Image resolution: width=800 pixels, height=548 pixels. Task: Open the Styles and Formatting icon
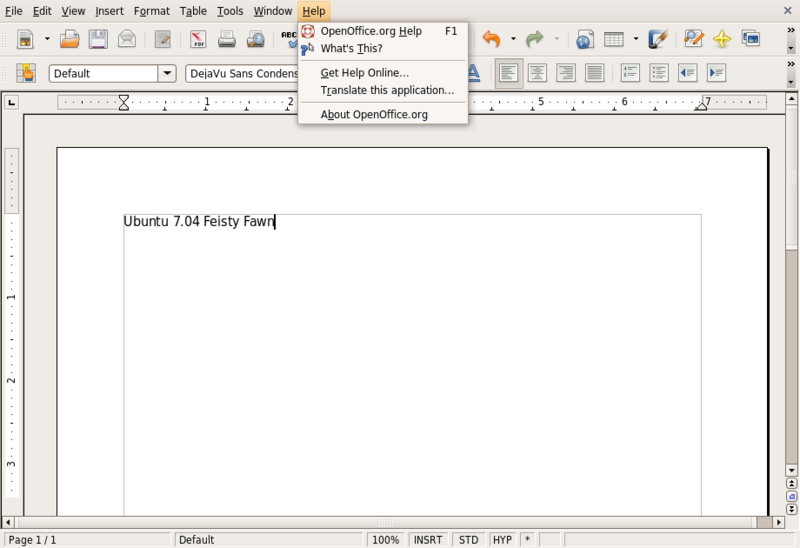pos(26,73)
